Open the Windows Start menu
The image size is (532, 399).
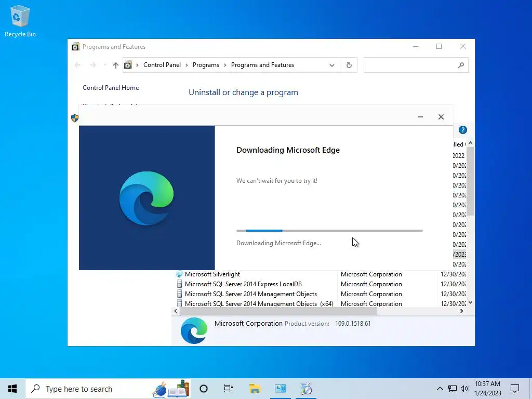(12, 389)
